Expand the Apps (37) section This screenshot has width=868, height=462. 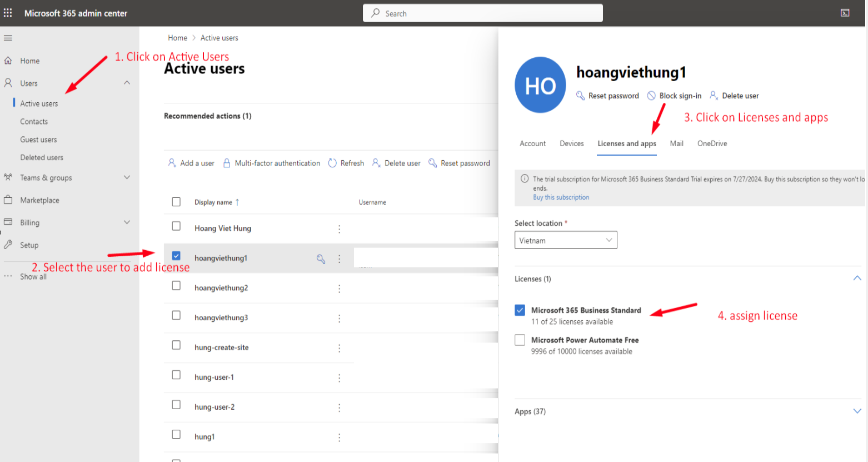857,411
